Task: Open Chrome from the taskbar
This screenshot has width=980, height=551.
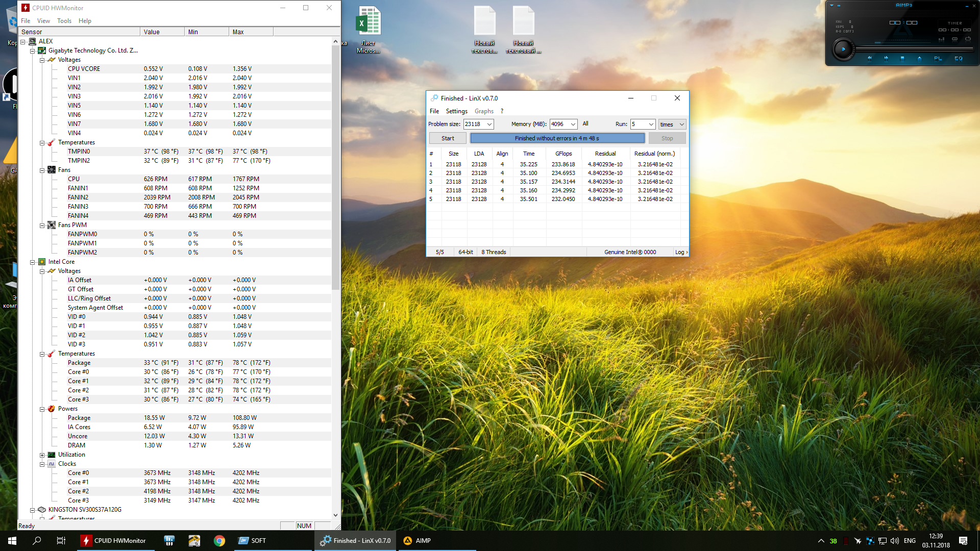Action: coord(219,541)
